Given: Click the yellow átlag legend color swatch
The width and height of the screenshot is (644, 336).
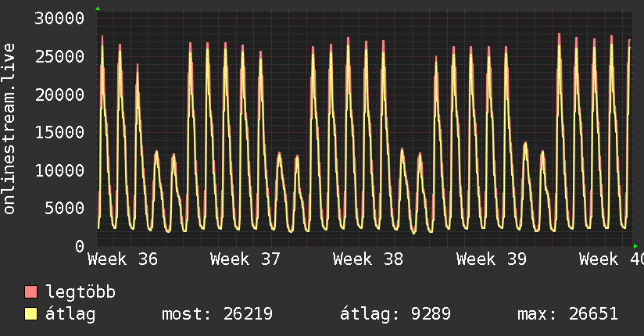Looking at the screenshot, I should [x=30, y=314].
